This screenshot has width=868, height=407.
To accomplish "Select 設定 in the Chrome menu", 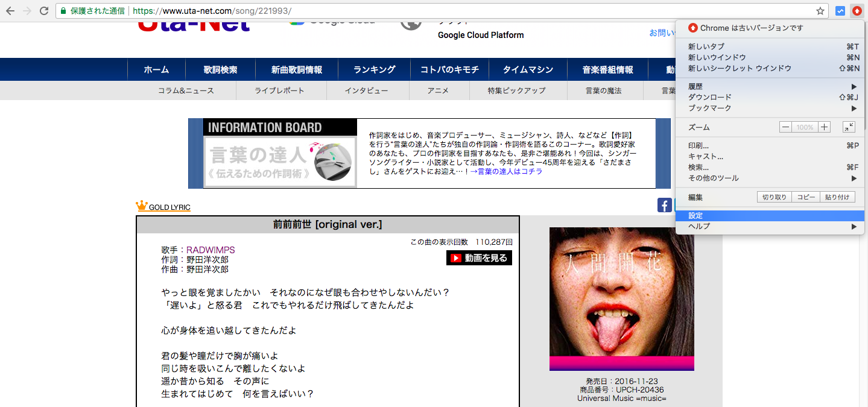I will (x=695, y=215).
